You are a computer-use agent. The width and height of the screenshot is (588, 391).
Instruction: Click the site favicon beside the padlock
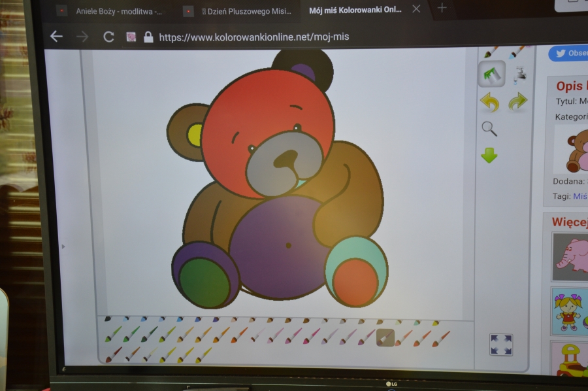pyautogui.click(x=131, y=37)
